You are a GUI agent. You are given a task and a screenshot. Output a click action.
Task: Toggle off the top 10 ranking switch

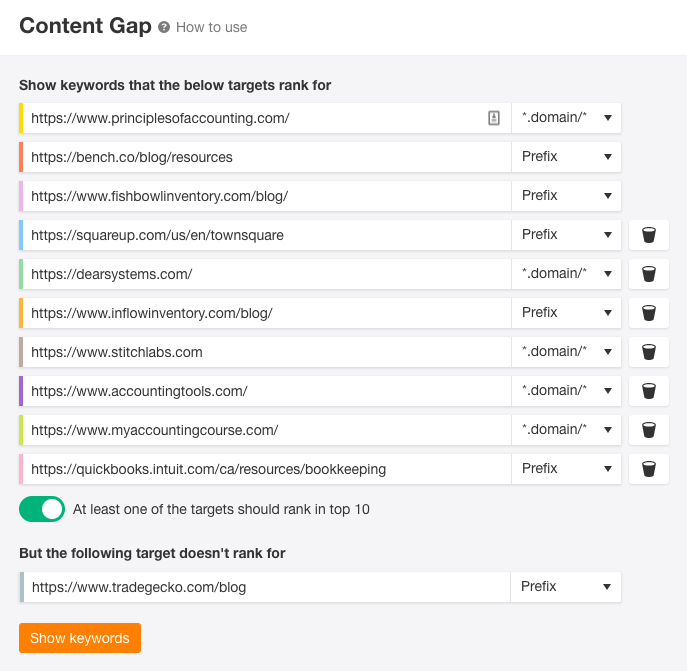[42, 509]
